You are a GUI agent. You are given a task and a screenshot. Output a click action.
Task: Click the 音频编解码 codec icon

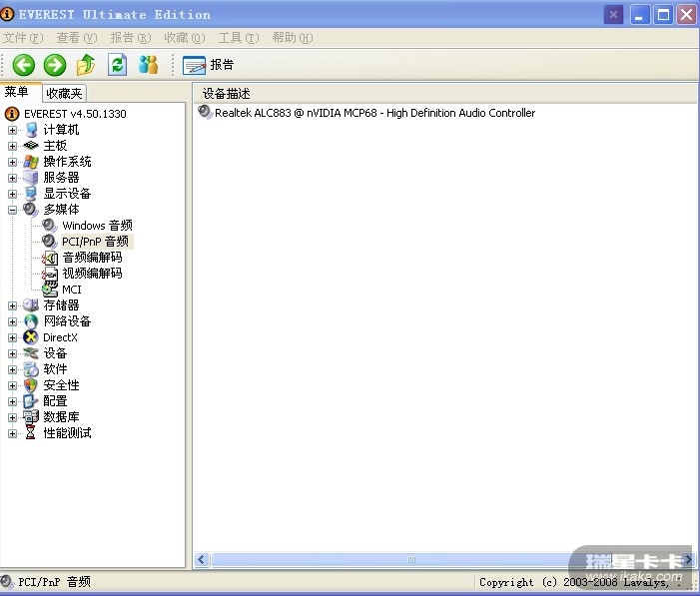click(50, 258)
